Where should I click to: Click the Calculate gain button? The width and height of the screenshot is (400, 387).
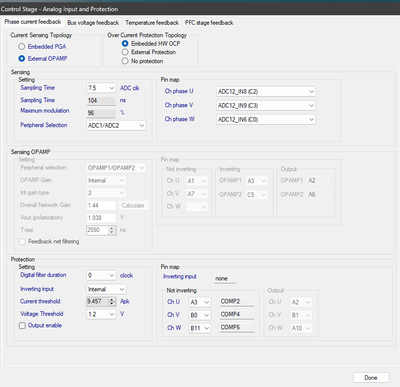133,206
